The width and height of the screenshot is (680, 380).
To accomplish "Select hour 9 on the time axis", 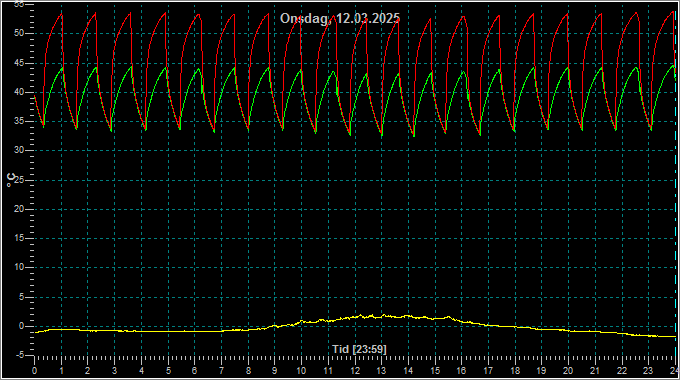I will coord(275,371).
